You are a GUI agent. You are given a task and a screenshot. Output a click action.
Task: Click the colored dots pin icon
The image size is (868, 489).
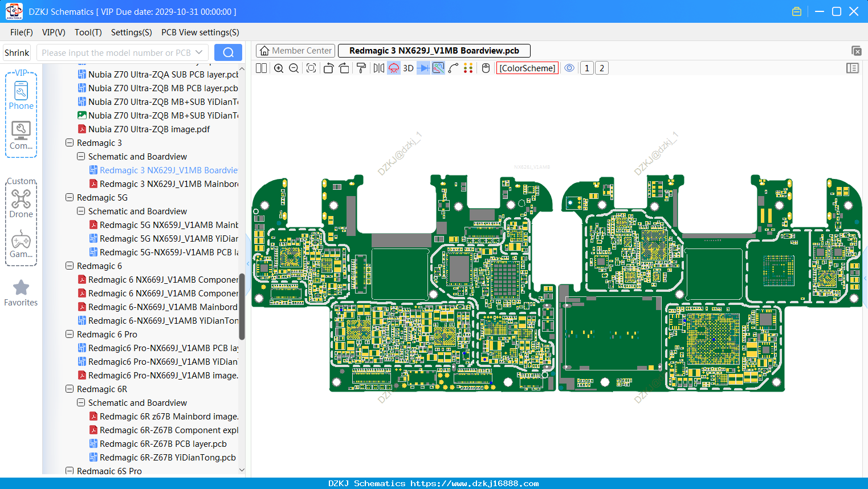coord(468,68)
